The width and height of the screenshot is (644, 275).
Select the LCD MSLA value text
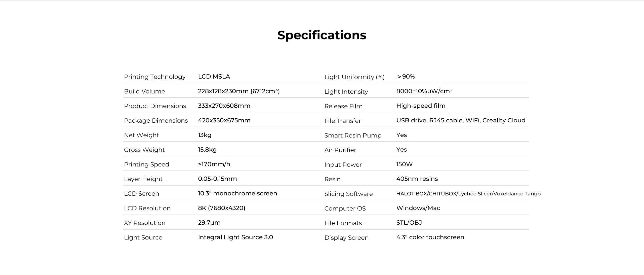[x=214, y=77]
